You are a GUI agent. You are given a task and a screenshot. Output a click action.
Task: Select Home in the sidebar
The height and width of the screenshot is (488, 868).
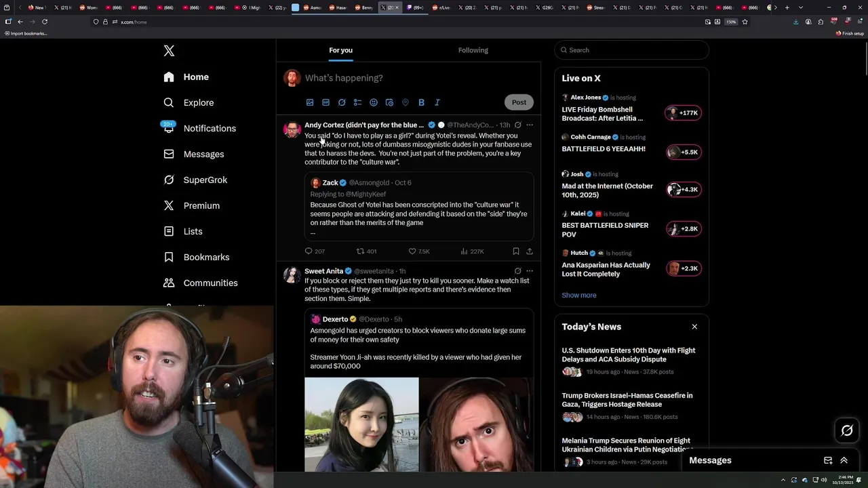coord(186,77)
